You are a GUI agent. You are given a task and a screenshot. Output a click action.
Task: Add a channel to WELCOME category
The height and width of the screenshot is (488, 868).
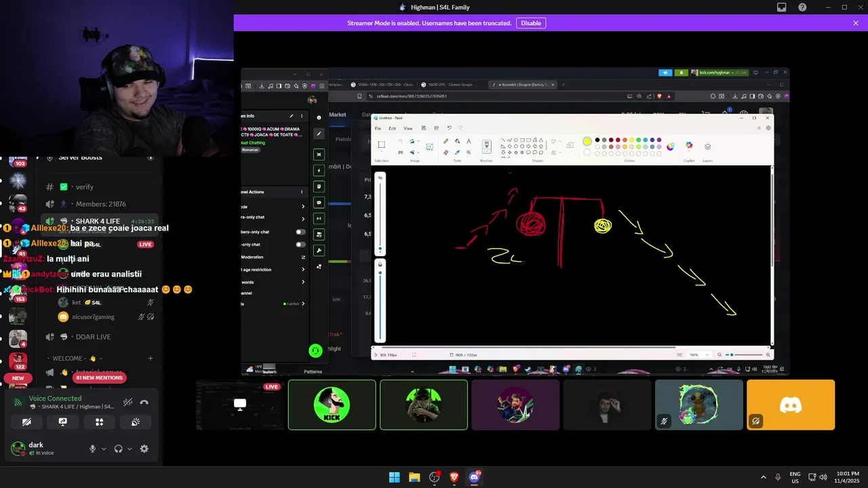pyautogui.click(x=150, y=358)
